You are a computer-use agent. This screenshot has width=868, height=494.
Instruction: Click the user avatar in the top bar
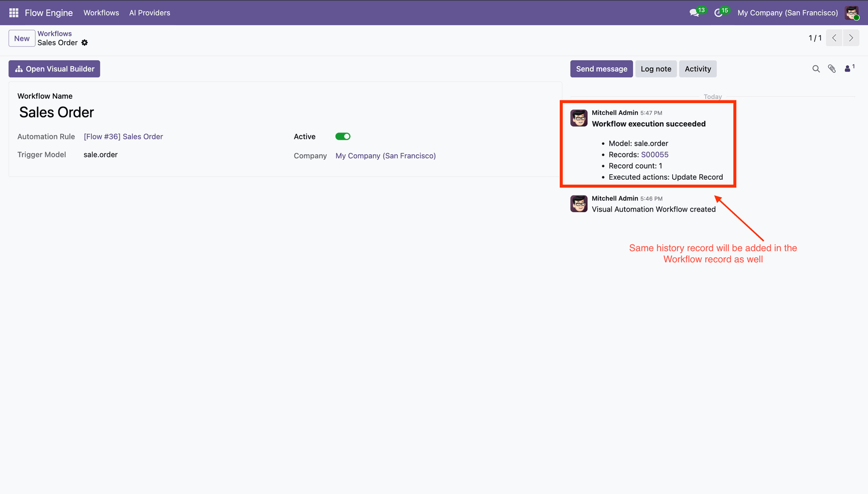[852, 13]
